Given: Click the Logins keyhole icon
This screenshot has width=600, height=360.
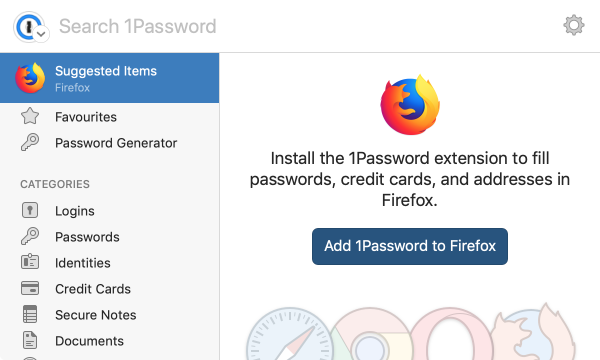Looking at the screenshot, I should tap(30, 210).
